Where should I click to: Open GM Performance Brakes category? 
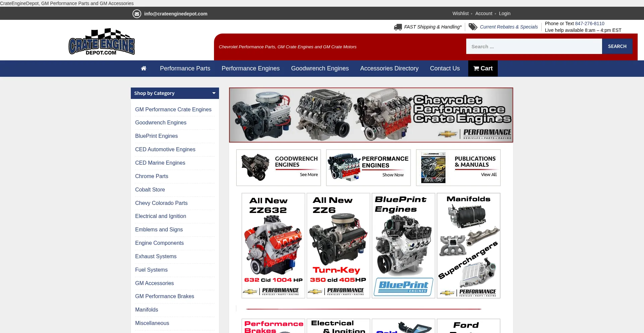point(165,296)
